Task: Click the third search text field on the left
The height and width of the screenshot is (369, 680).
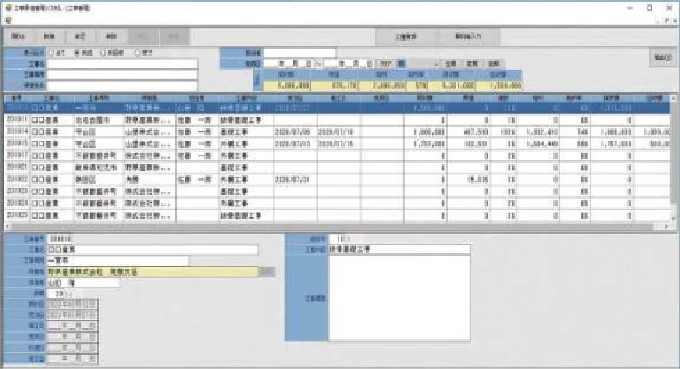Action: (122, 85)
